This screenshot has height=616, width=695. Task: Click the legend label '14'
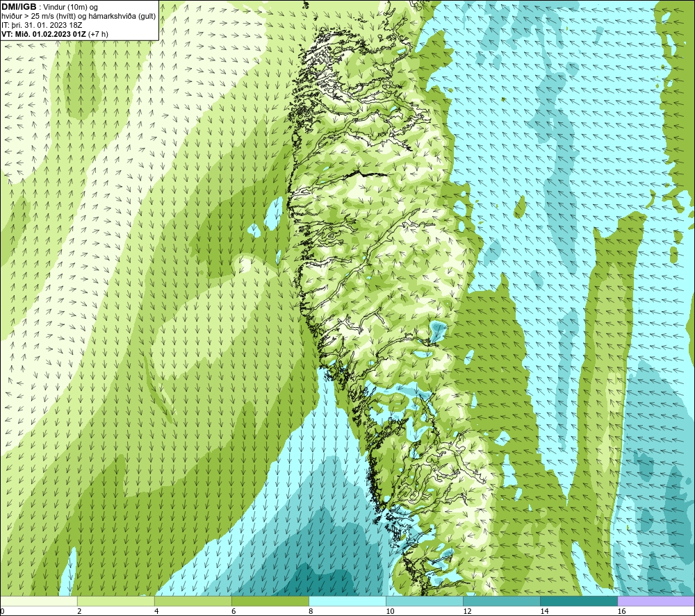coord(544,612)
